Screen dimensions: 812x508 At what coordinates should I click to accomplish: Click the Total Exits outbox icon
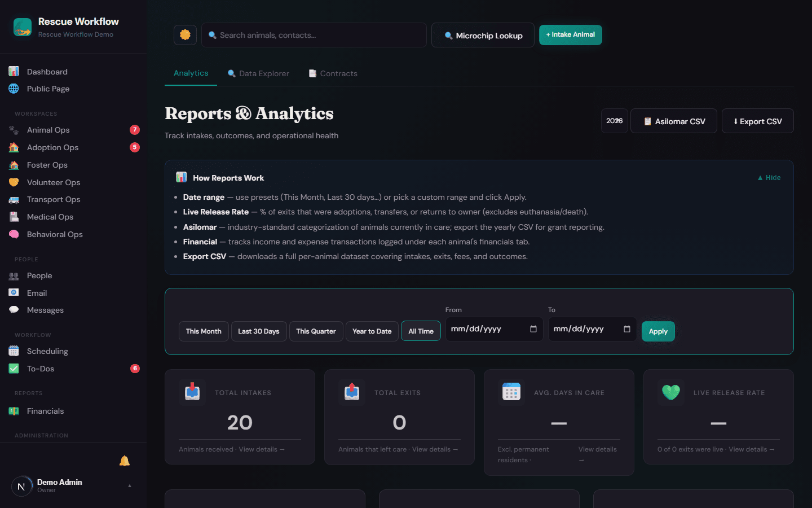pos(352,392)
